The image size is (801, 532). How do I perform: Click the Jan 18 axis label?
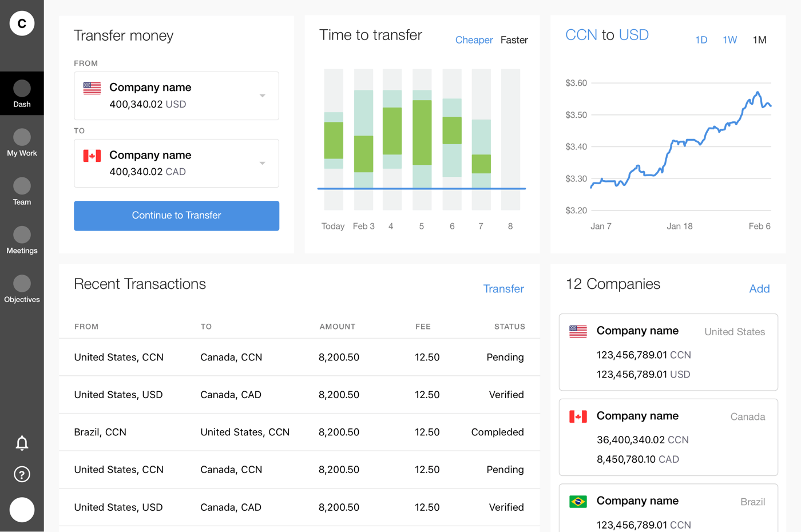click(679, 227)
